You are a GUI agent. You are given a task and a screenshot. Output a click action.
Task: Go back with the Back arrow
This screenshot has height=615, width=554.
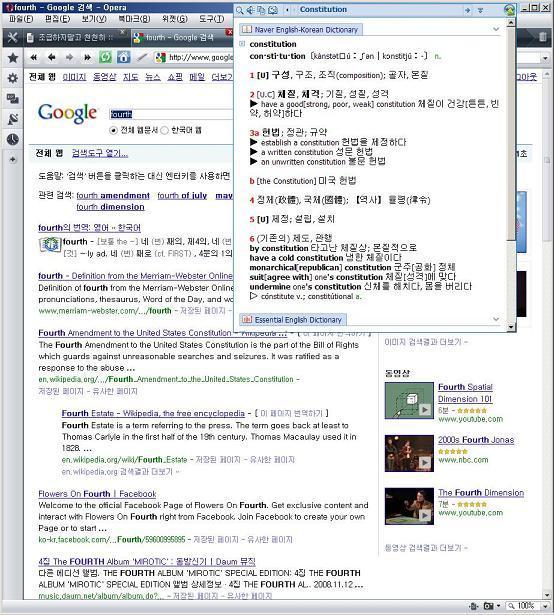point(51,58)
